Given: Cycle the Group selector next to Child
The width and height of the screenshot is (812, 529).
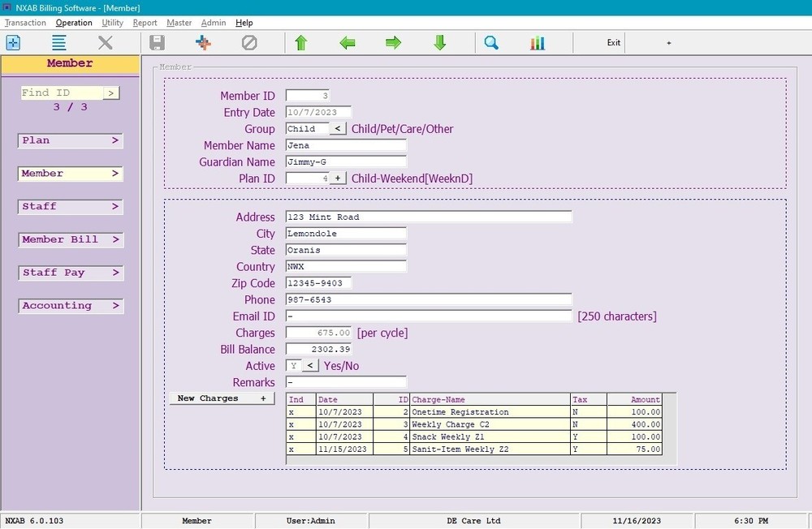Looking at the screenshot, I should click(338, 128).
